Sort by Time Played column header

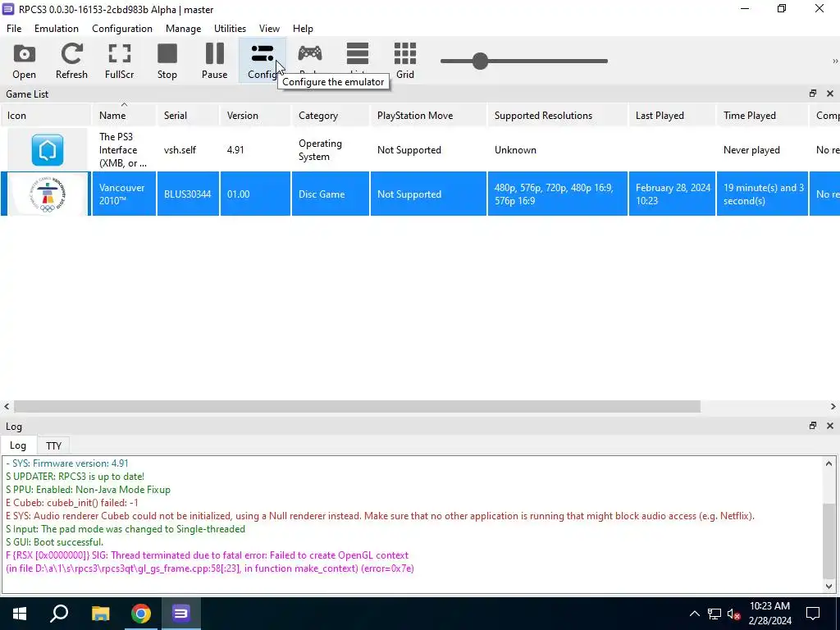[762, 115]
